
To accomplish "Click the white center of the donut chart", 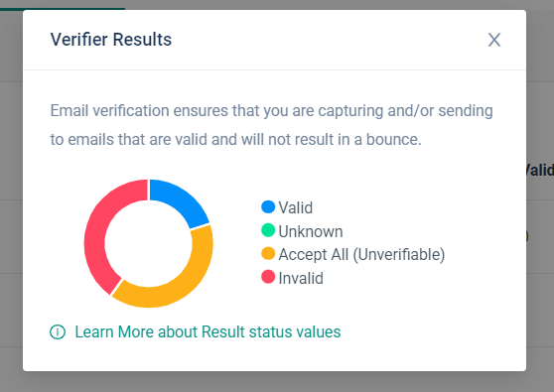I will [148, 243].
